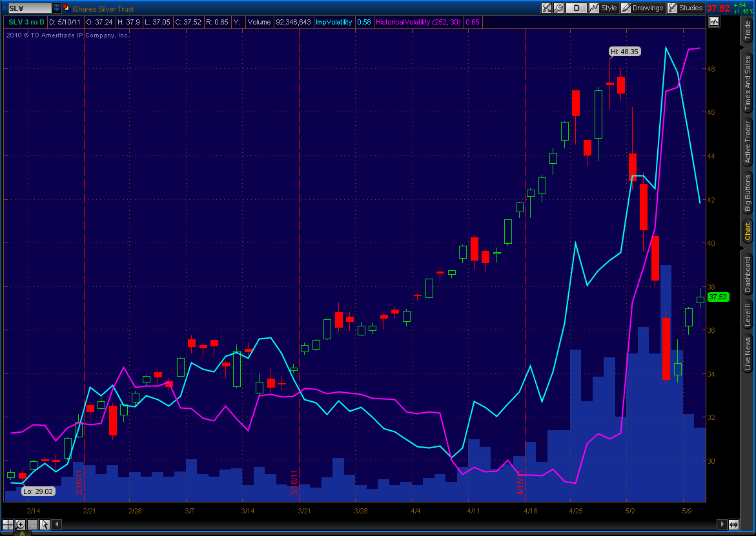Click the 30 price axis label

point(711,461)
